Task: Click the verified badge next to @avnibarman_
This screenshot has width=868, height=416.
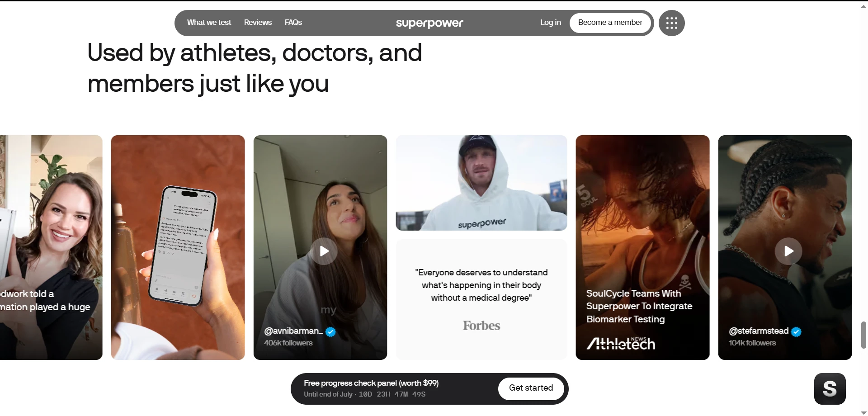Action: click(x=331, y=332)
